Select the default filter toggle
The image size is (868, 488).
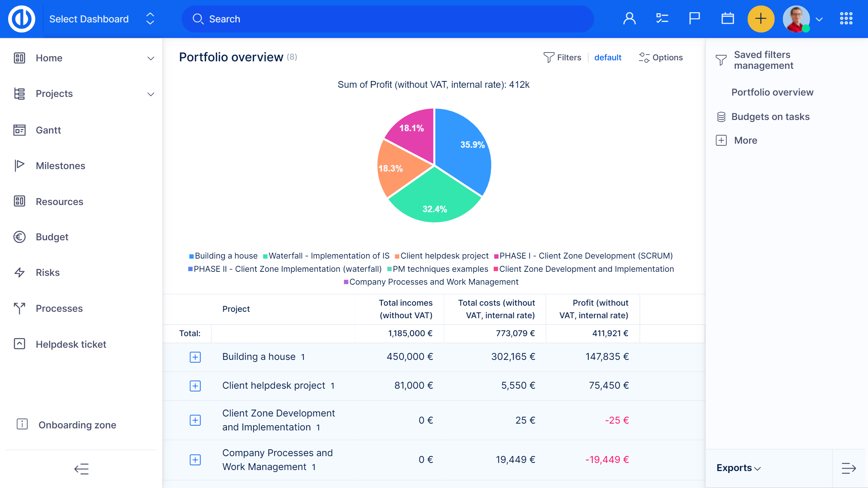point(608,57)
